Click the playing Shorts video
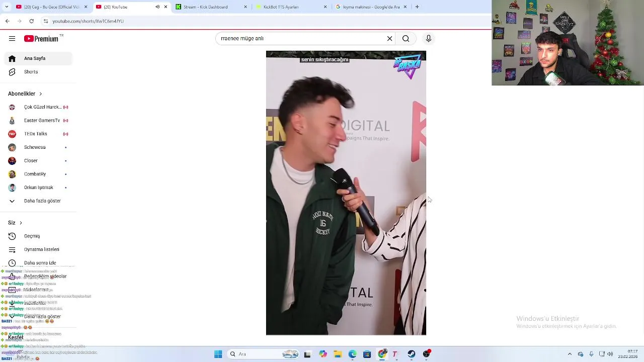Screen dimensions: 644x362 point(346,193)
